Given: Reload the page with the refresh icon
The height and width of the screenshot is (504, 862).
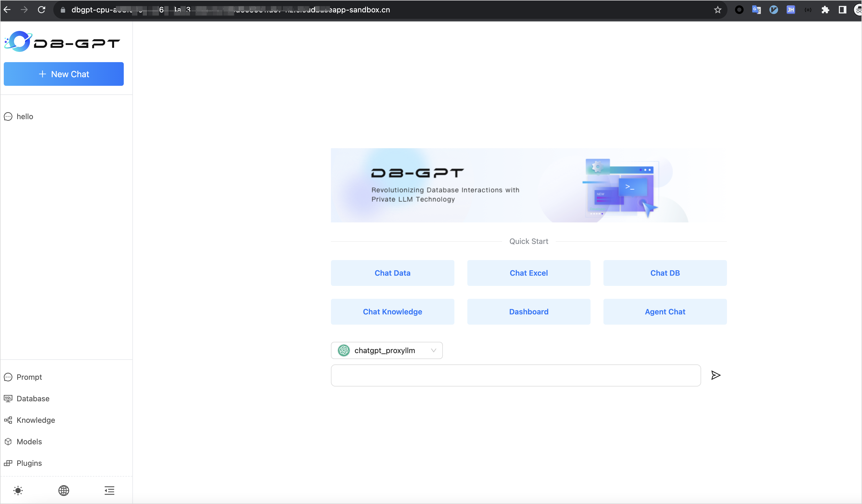Looking at the screenshot, I should pos(41,10).
